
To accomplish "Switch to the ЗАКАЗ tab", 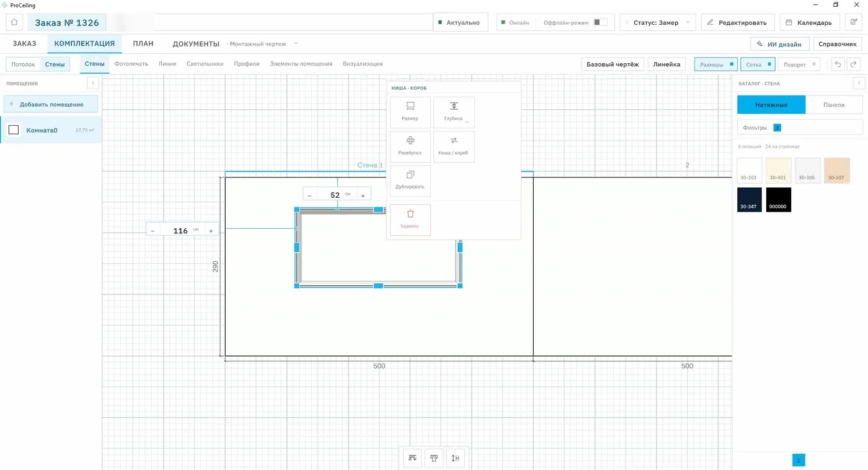I will coord(24,43).
